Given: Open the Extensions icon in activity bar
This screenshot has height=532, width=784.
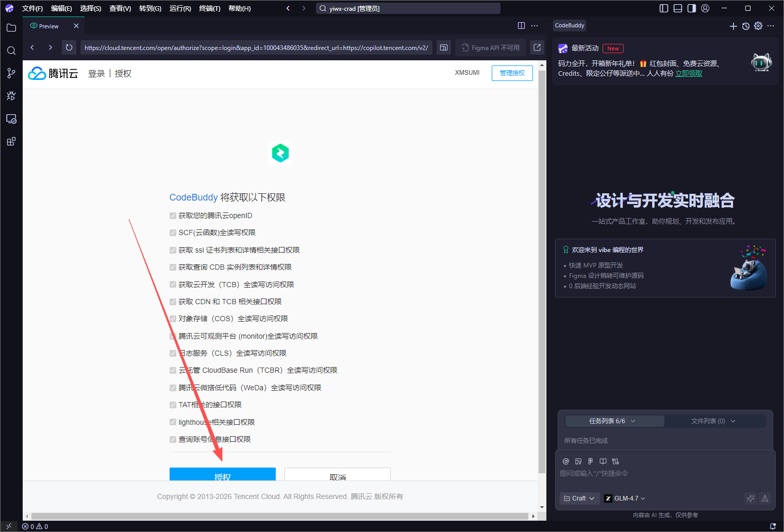Looking at the screenshot, I should point(11,142).
